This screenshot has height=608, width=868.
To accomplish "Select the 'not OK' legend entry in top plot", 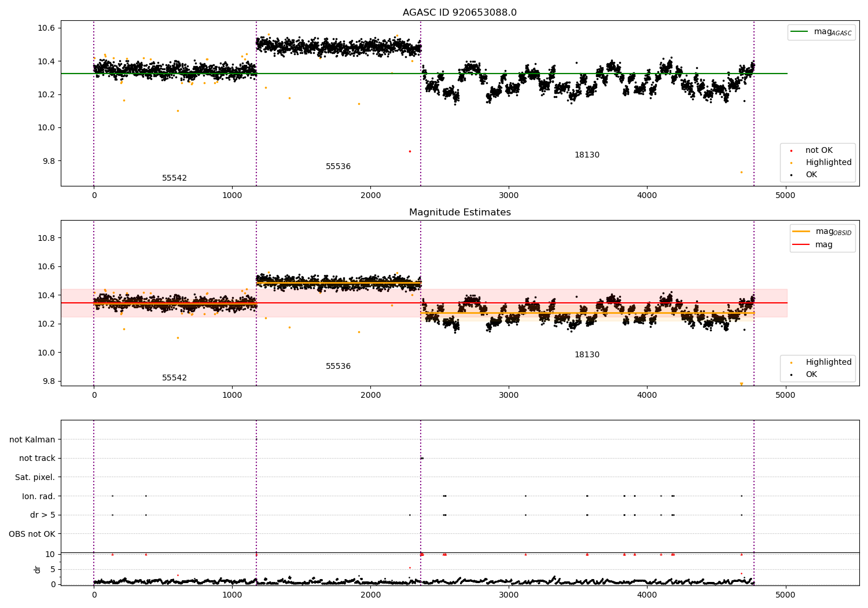I will tap(819, 151).
